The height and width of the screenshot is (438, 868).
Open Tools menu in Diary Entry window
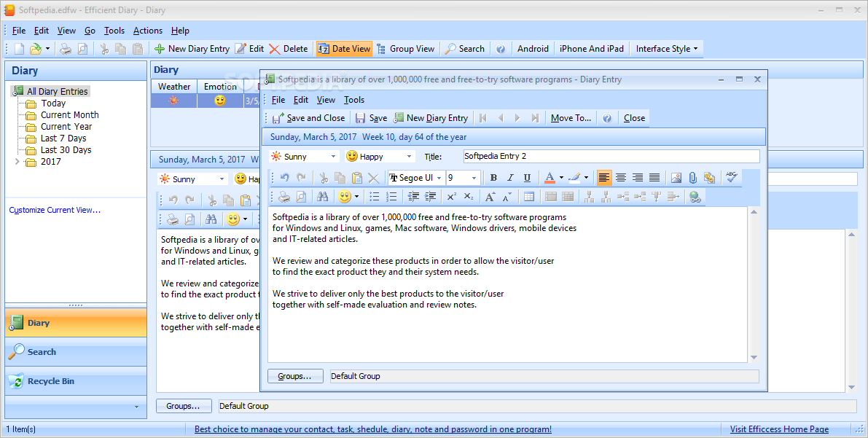pyautogui.click(x=353, y=100)
